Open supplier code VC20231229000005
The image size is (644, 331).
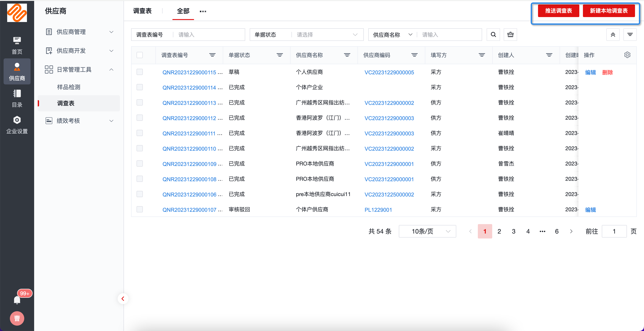tap(389, 72)
